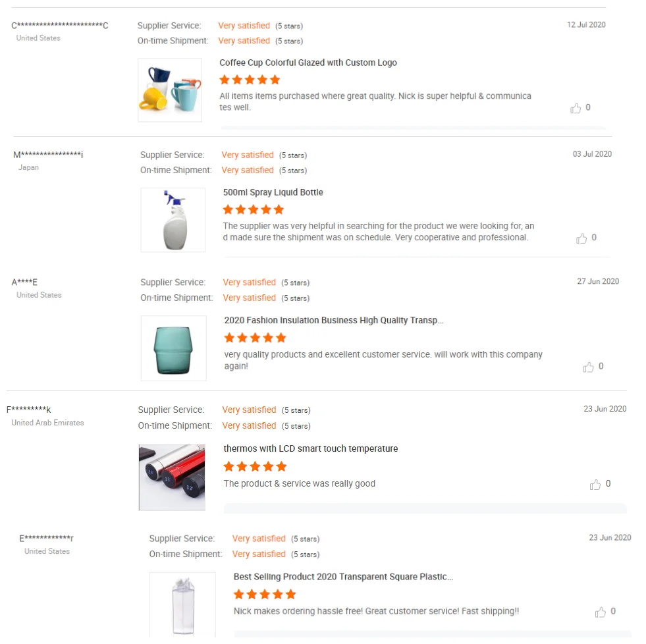Select reviewer M****************i from Japan
The height and width of the screenshot is (644, 646).
48,155
